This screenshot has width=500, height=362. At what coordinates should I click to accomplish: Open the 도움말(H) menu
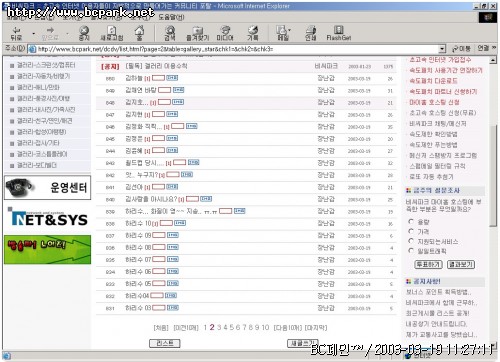(171, 17)
